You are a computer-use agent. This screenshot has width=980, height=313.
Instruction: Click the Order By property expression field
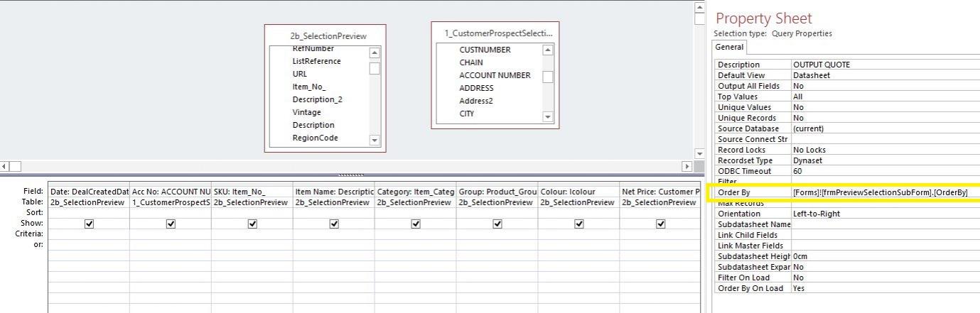885,192
